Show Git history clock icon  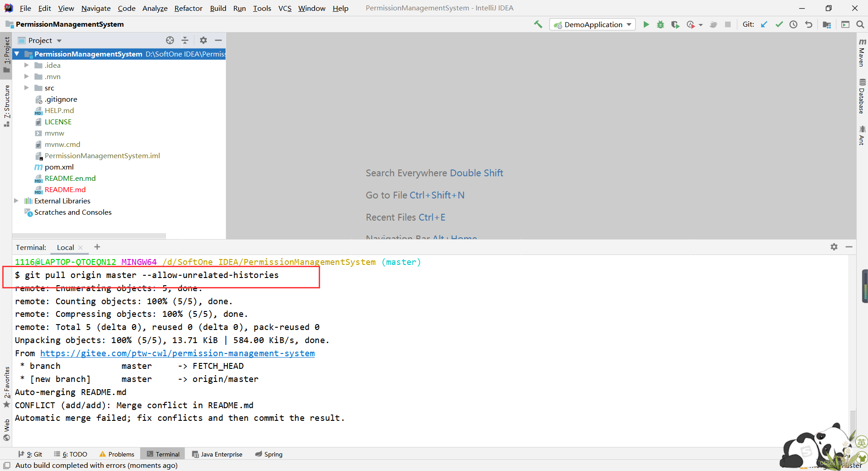pyautogui.click(x=793, y=24)
